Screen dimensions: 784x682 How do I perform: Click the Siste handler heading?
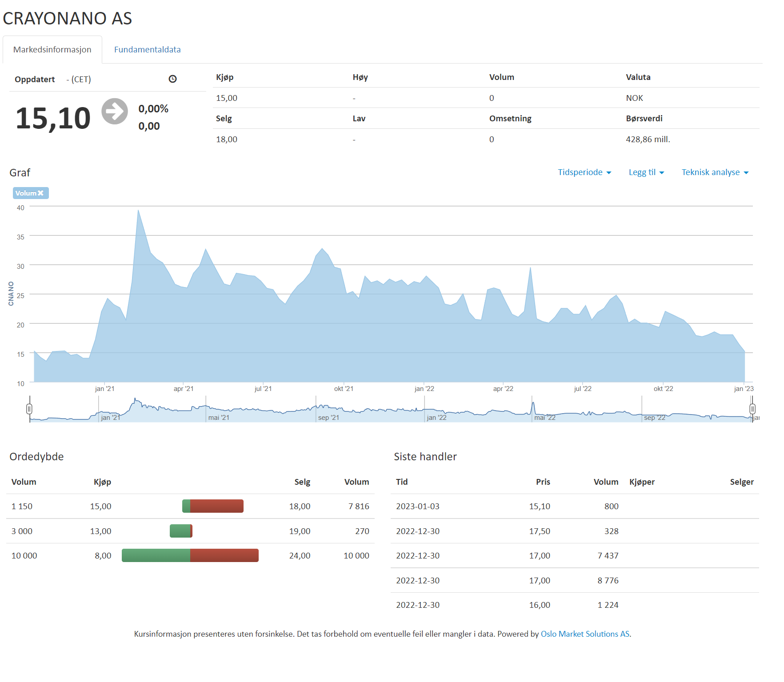425,456
